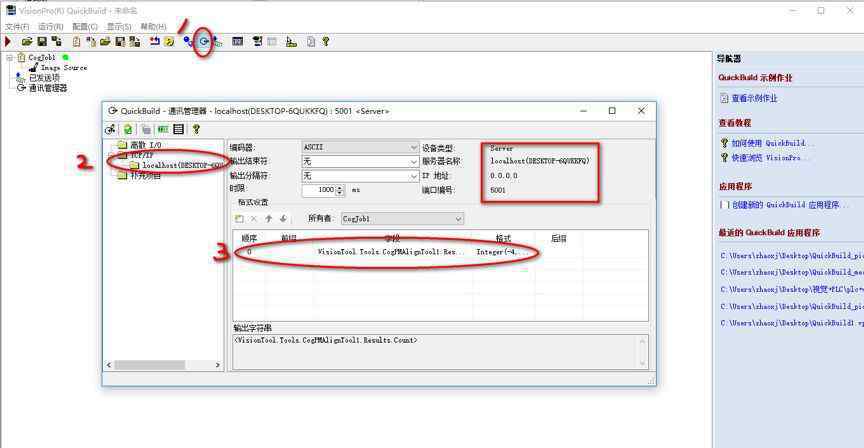Open the 配置(C) menu

[84, 26]
